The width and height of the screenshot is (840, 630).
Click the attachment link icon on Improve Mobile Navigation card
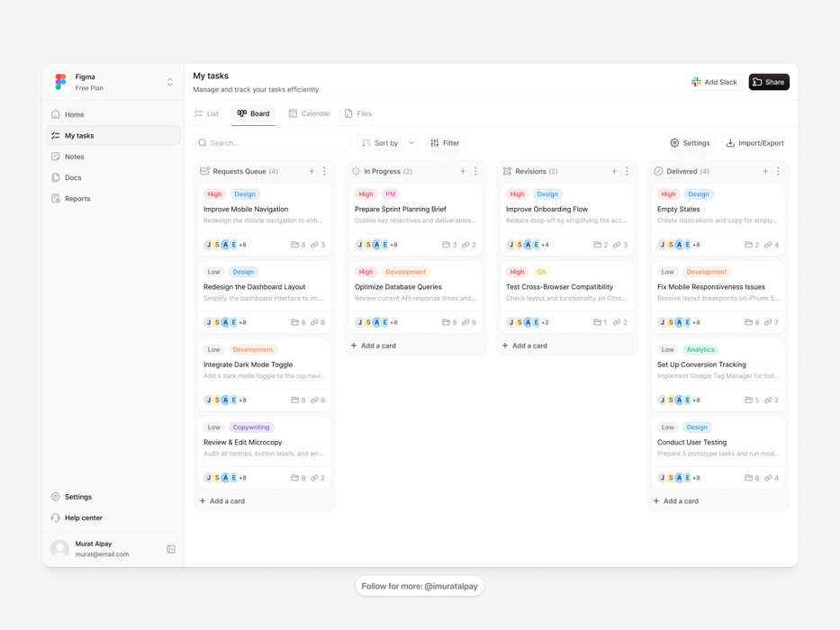coord(314,245)
